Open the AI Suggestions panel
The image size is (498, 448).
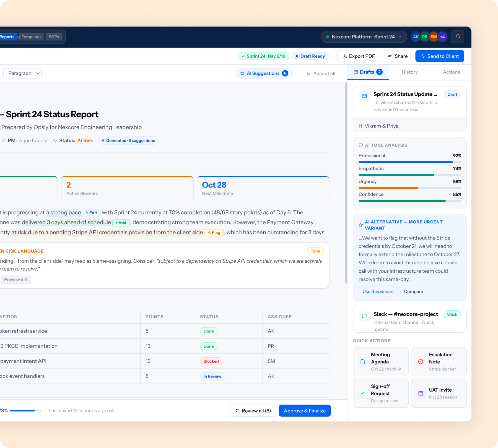(264, 73)
